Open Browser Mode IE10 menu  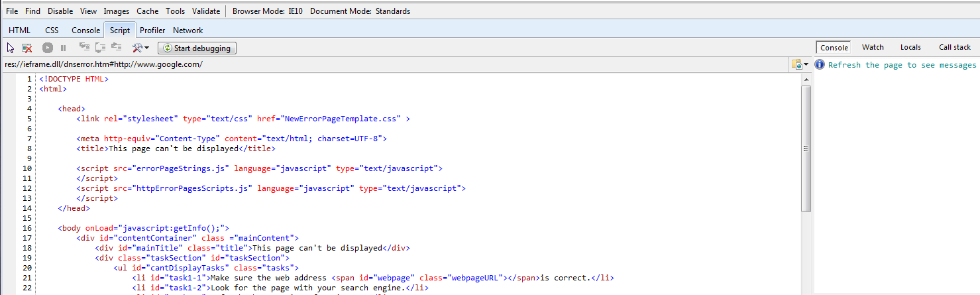tap(268, 11)
